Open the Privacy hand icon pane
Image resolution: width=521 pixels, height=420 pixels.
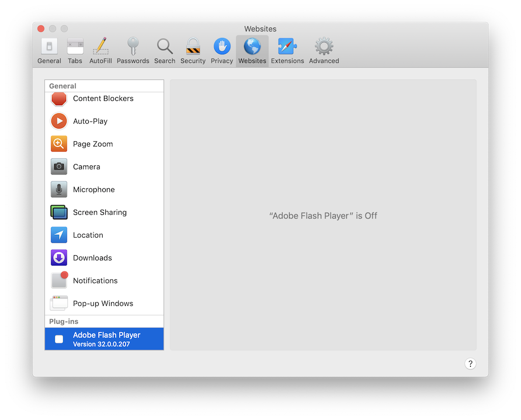tap(222, 51)
